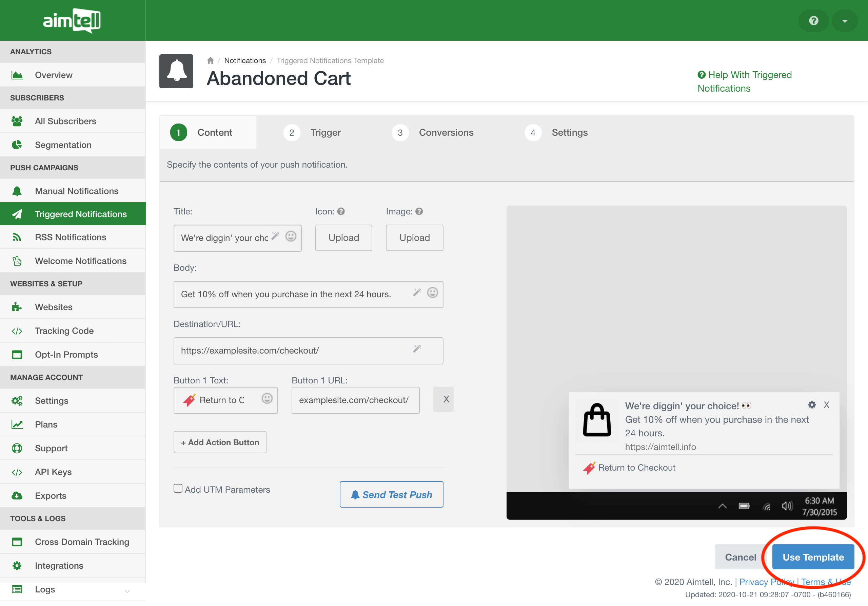Click the Image help question mark
This screenshot has height=606, width=868.
[x=419, y=211]
